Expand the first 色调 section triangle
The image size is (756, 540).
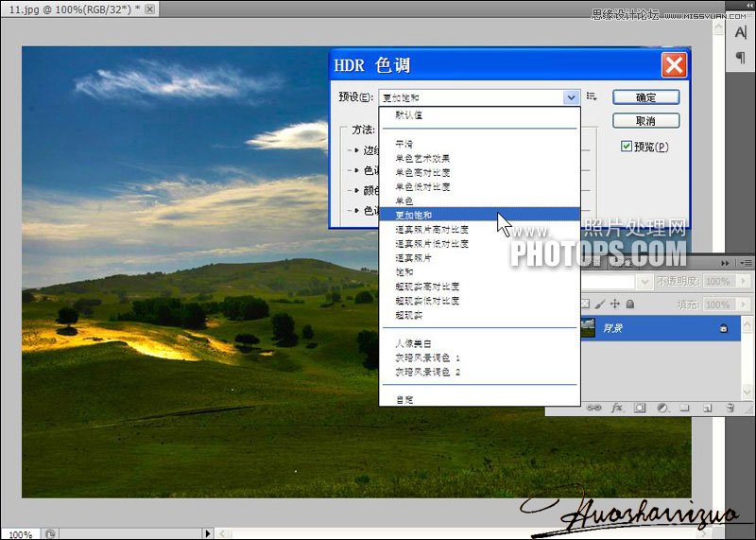pos(356,170)
